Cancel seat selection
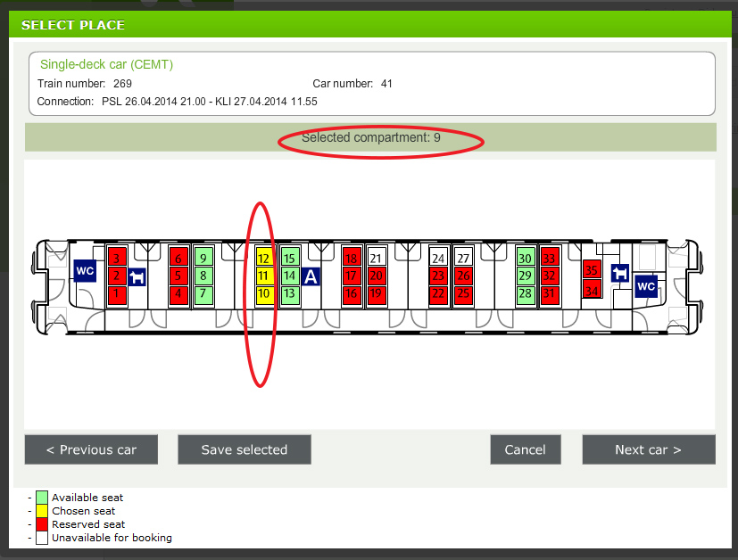 point(526,449)
